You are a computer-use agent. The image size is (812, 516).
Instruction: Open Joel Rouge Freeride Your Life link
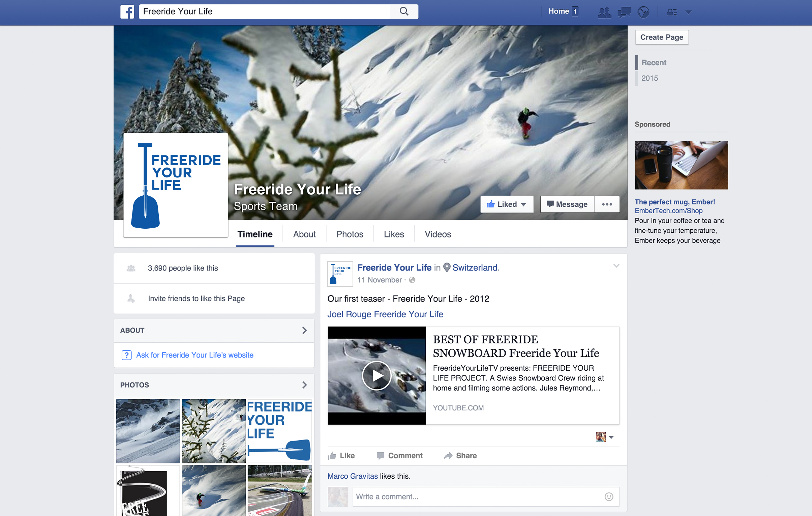pyautogui.click(x=385, y=314)
